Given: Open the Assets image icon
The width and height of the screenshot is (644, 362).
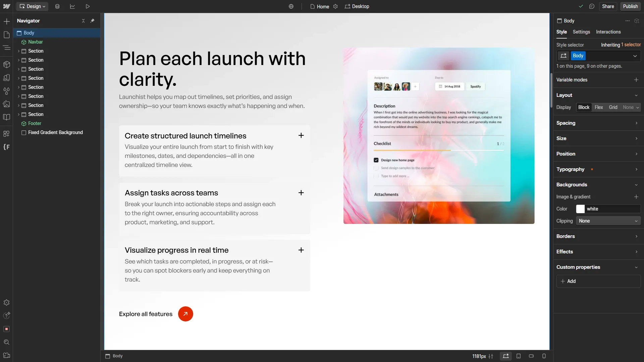Looking at the screenshot, I should 6,104.
